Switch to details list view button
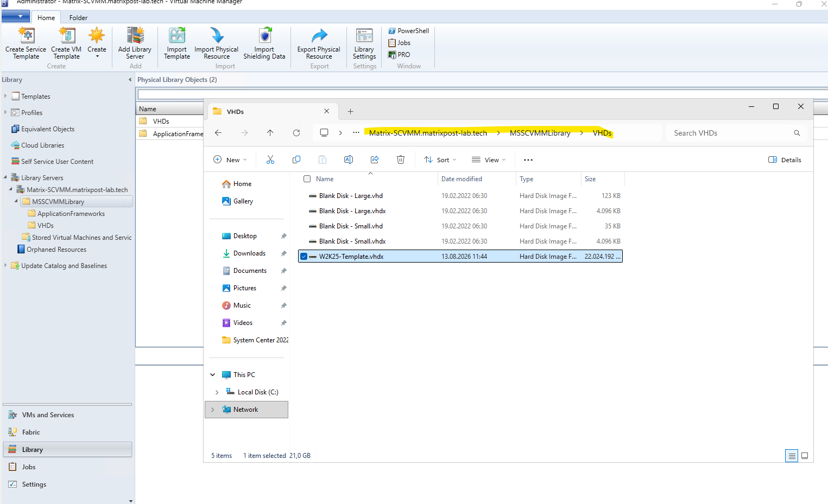This screenshot has height=504, width=828. tap(792, 456)
